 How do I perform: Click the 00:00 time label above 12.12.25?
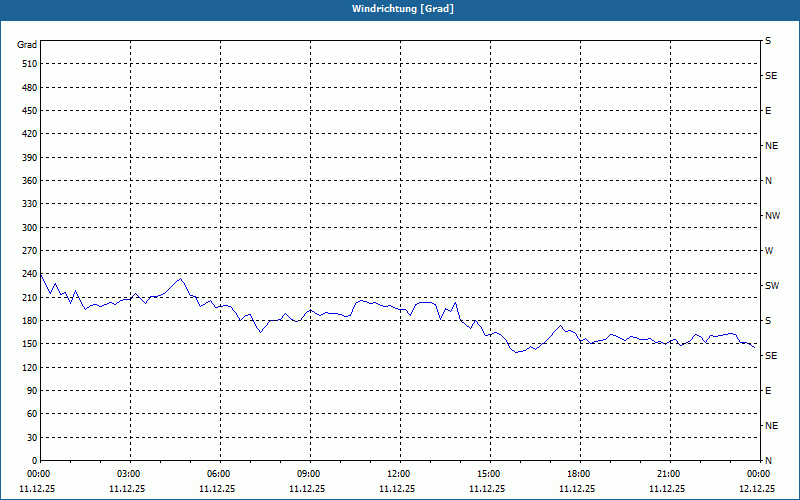759,474
